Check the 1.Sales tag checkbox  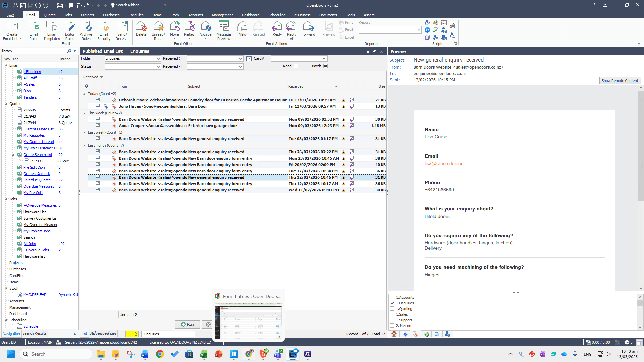click(392, 314)
